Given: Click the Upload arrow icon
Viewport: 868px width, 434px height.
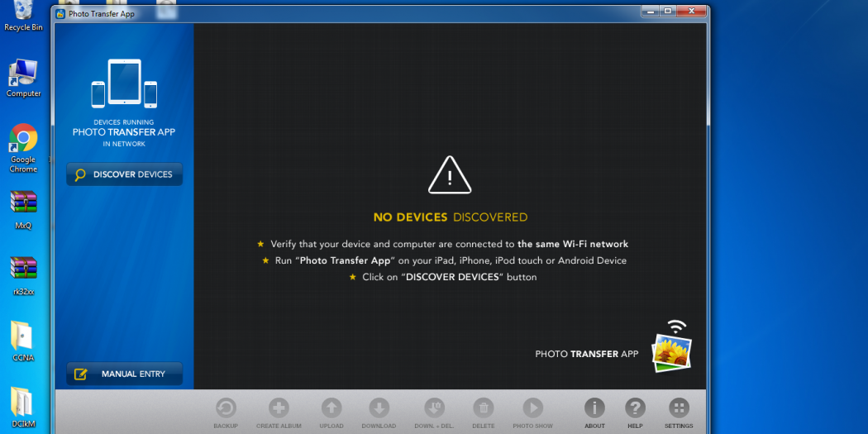Looking at the screenshot, I should coord(331,408).
